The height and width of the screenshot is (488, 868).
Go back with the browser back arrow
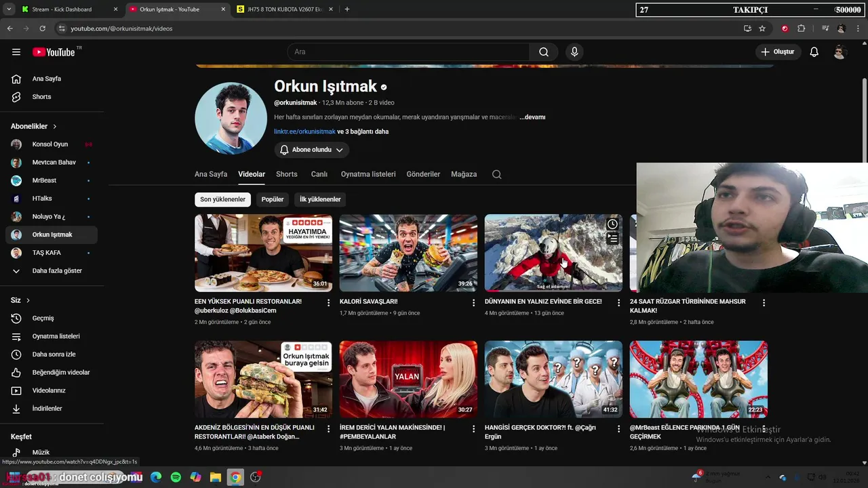pos(9,28)
